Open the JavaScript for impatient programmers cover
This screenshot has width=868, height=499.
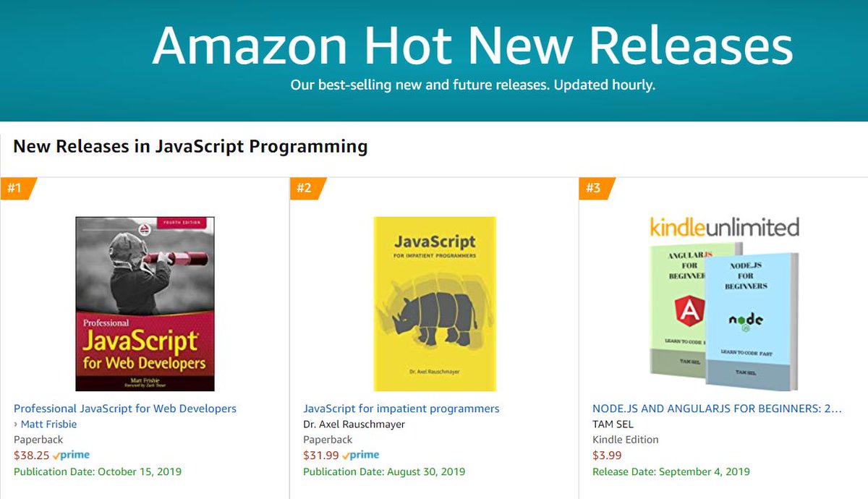click(435, 304)
